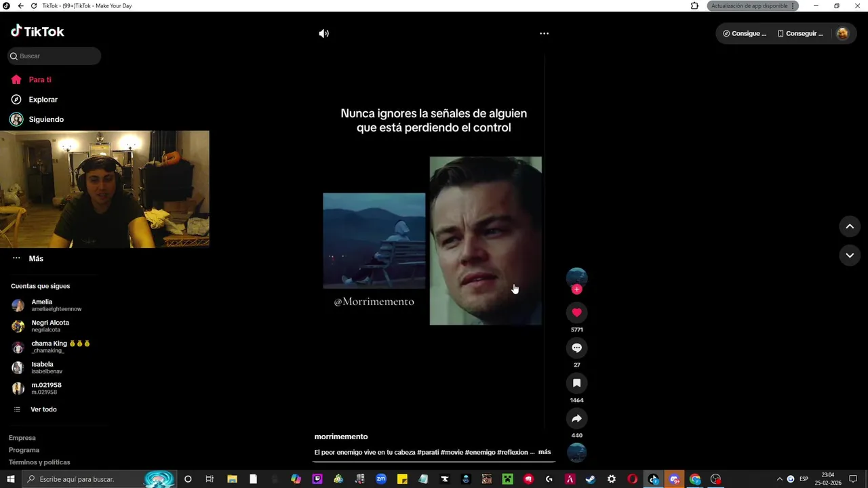Open the spinning sound disc thumbnail
This screenshot has width=868, height=488.
click(576, 452)
